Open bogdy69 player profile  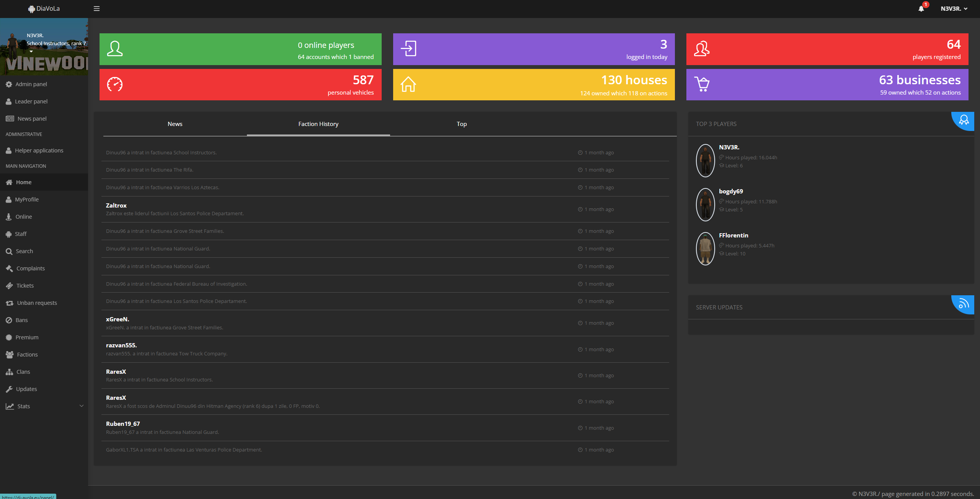click(x=730, y=191)
